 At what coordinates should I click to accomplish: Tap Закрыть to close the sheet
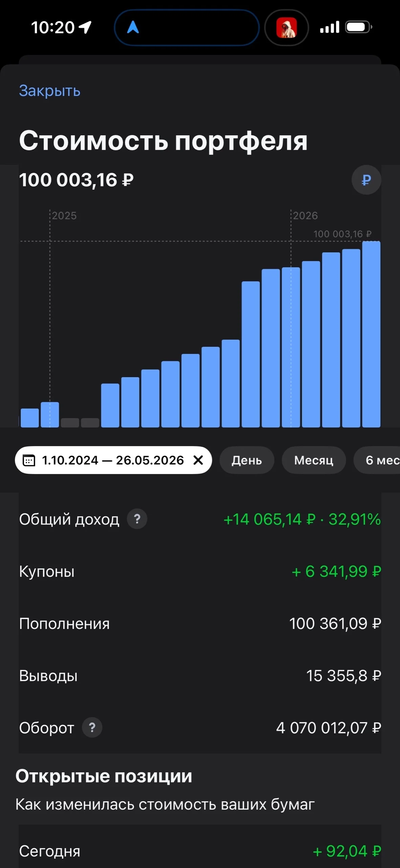coord(49,91)
